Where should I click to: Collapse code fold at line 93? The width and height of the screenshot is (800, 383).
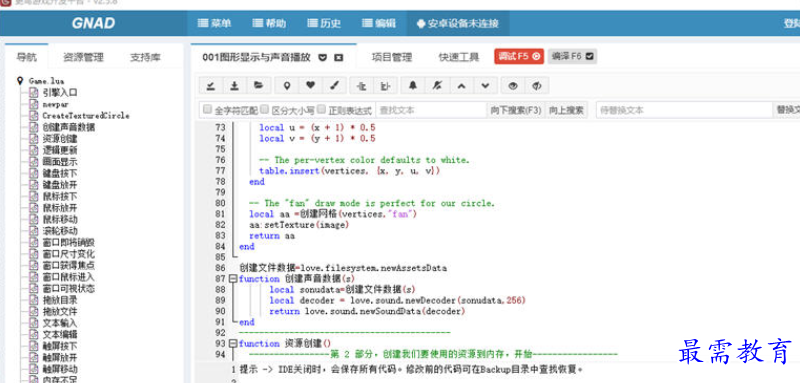pyautogui.click(x=233, y=343)
